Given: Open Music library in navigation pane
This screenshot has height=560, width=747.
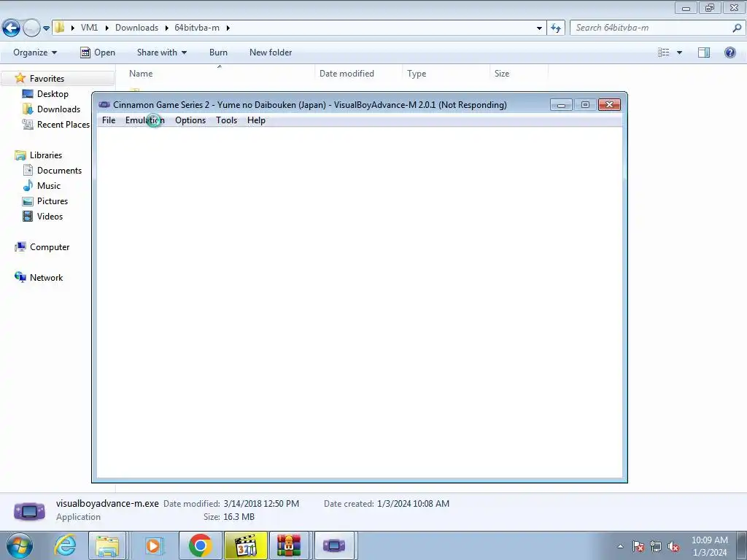Looking at the screenshot, I should pos(49,186).
